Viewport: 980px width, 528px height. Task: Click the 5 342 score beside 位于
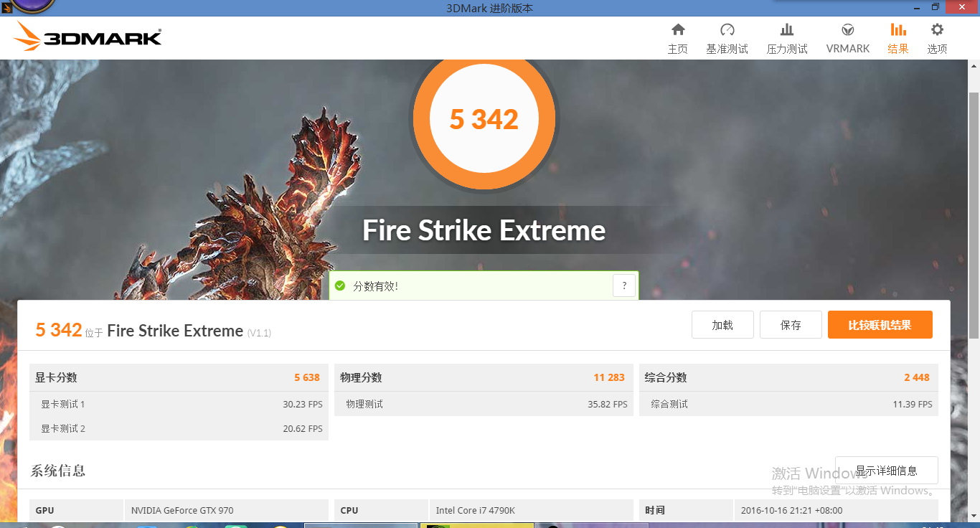pyautogui.click(x=59, y=330)
